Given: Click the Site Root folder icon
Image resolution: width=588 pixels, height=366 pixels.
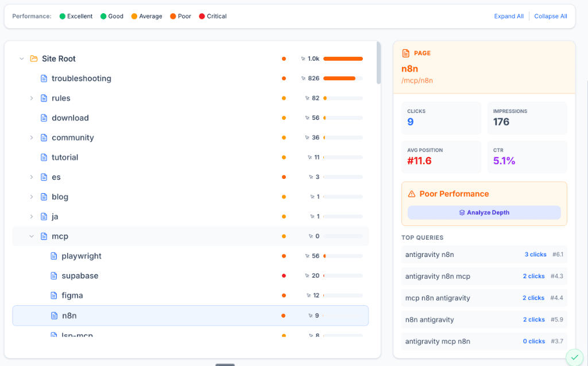Looking at the screenshot, I should click(34, 59).
